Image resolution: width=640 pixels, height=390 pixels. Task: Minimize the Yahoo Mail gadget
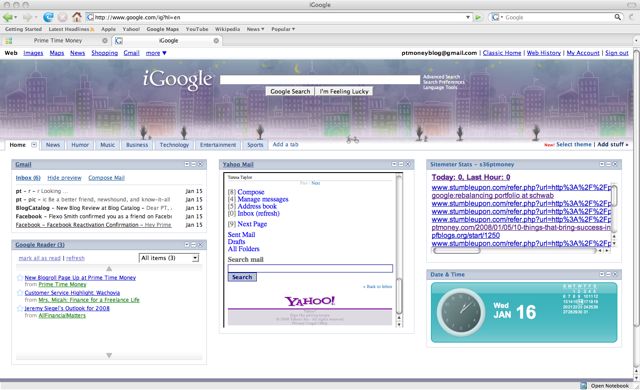coord(401,164)
